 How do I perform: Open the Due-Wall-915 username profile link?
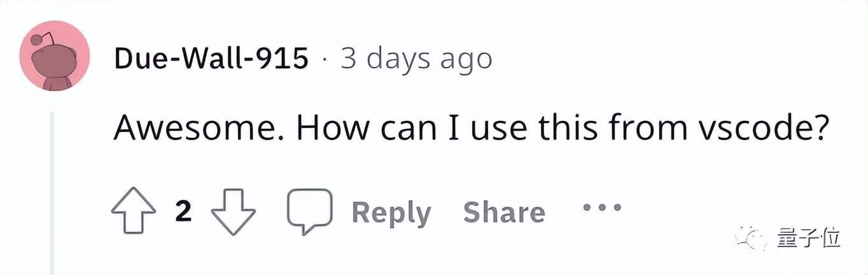[x=212, y=59]
